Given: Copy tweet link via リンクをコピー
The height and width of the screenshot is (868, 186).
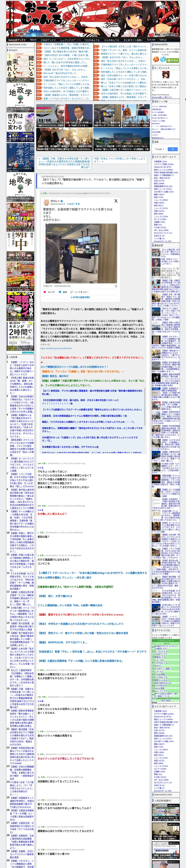Looking at the screenshot, I should coord(80,292).
